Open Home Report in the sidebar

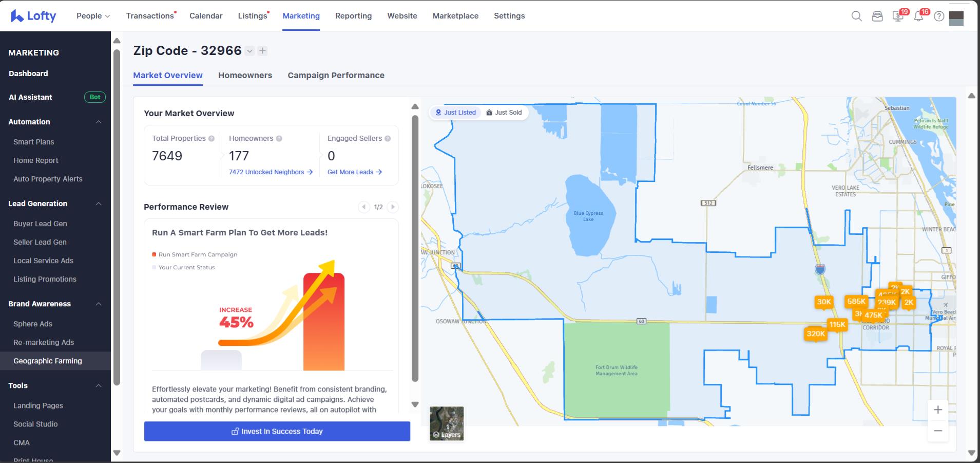[x=36, y=160]
